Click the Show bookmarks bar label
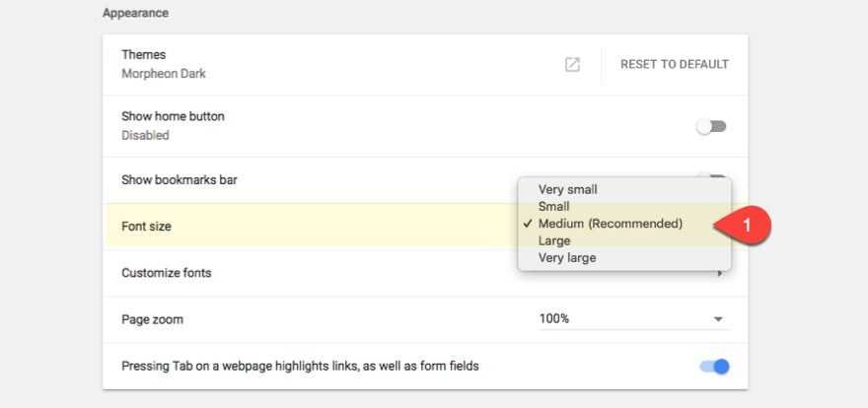868x408 pixels. point(179,180)
